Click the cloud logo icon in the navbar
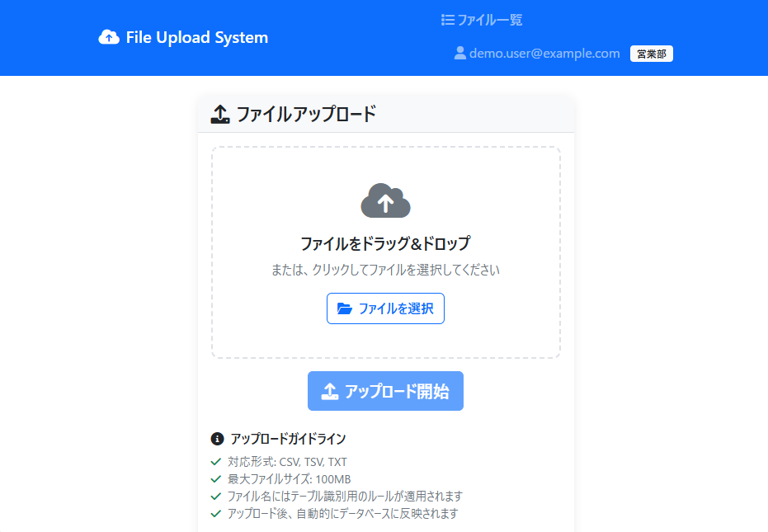The image size is (768, 532). [x=109, y=37]
